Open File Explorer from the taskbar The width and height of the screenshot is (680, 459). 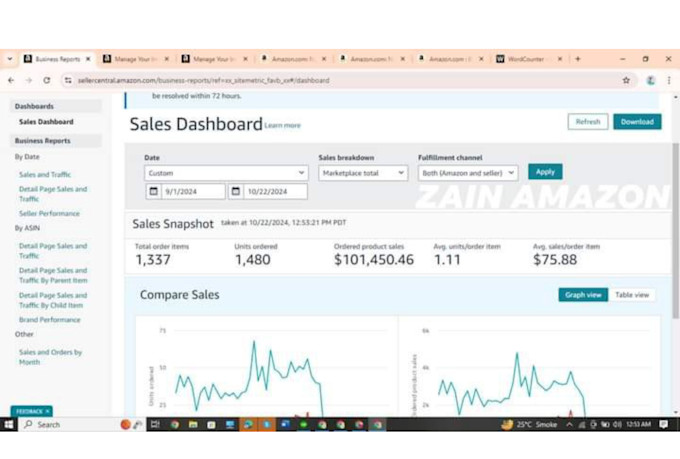pos(193,424)
